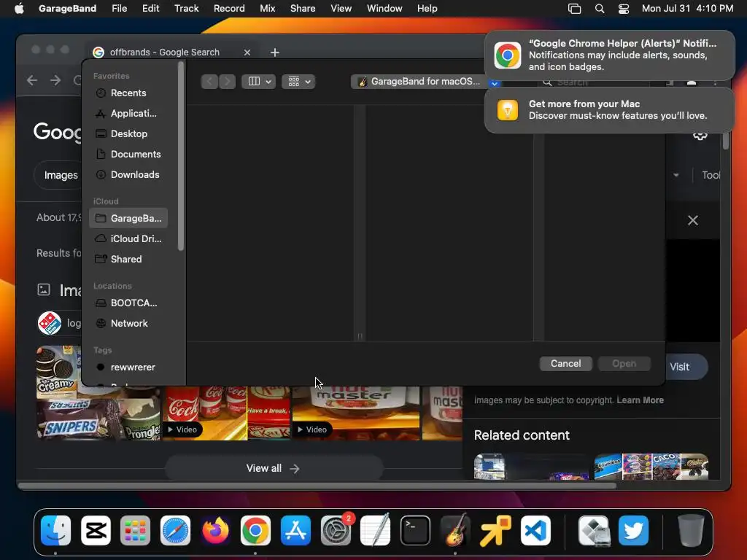Open Control Center in the menu bar
This screenshot has width=747, height=560.
[624, 9]
